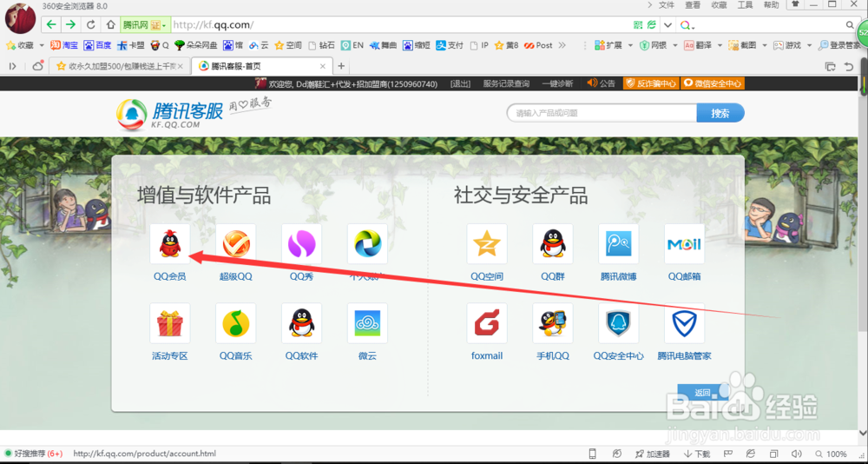
Task: Expand the 翻译 translate dropdown
Action: click(x=720, y=45)
